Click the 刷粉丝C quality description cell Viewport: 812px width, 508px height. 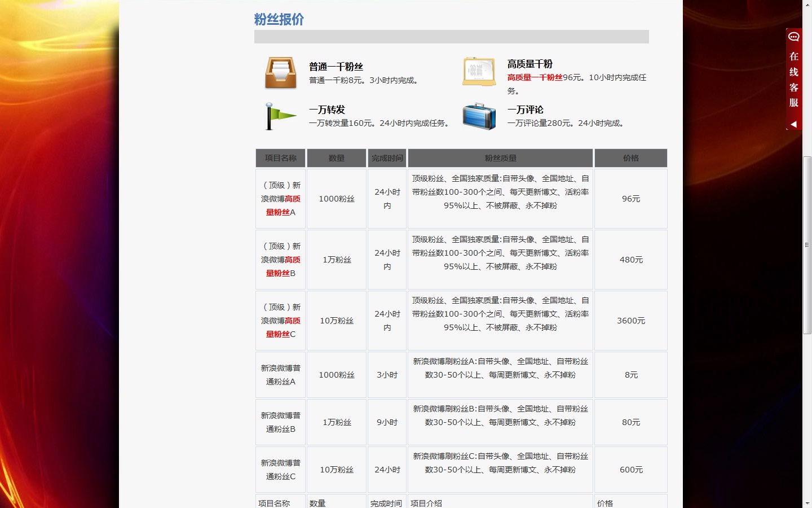[500, 470]
